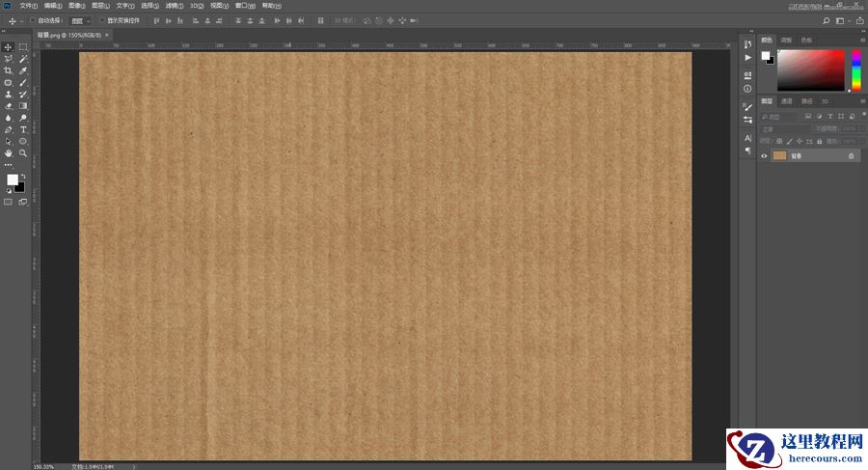The height and width of the screenshot is (470, 868).
Task: Open the 图层 auto-select target dropdown
Action: 81,19
